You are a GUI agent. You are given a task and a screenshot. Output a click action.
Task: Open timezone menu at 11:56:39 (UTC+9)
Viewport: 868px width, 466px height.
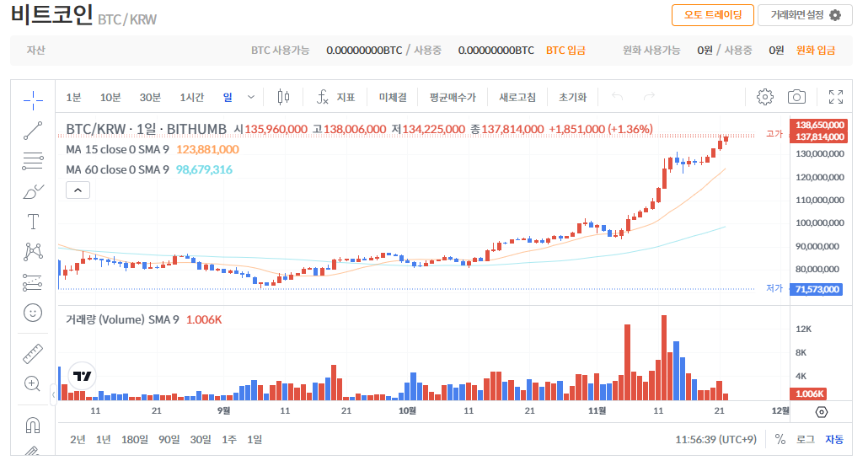tap(715, 439)
